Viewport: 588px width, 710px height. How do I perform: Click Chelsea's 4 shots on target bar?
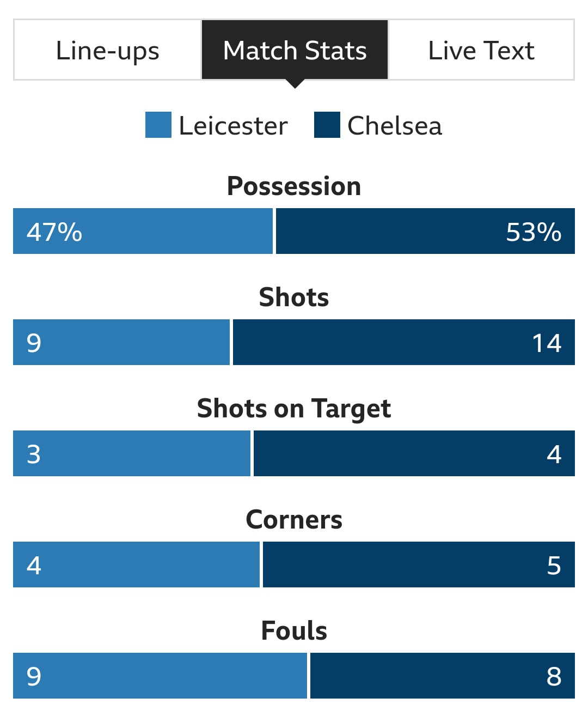tap(414, 453)
